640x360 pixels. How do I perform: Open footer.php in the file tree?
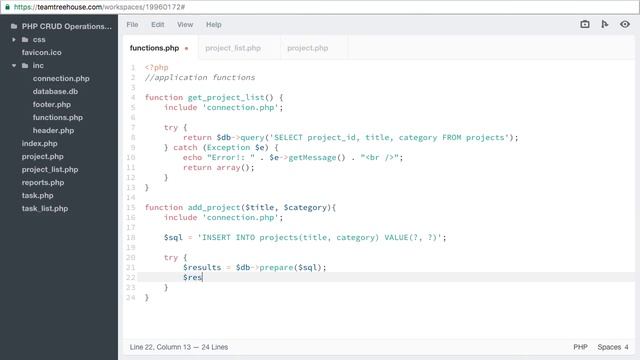[52, 104]
